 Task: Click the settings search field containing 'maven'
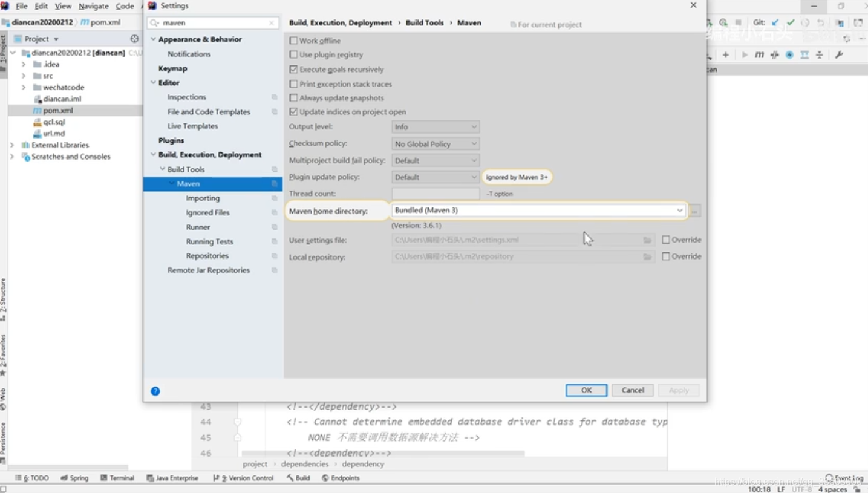click(x=213, y=23)
